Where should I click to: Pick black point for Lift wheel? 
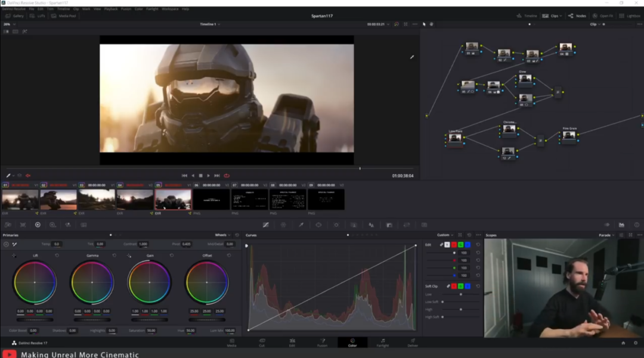pos(14,256)
